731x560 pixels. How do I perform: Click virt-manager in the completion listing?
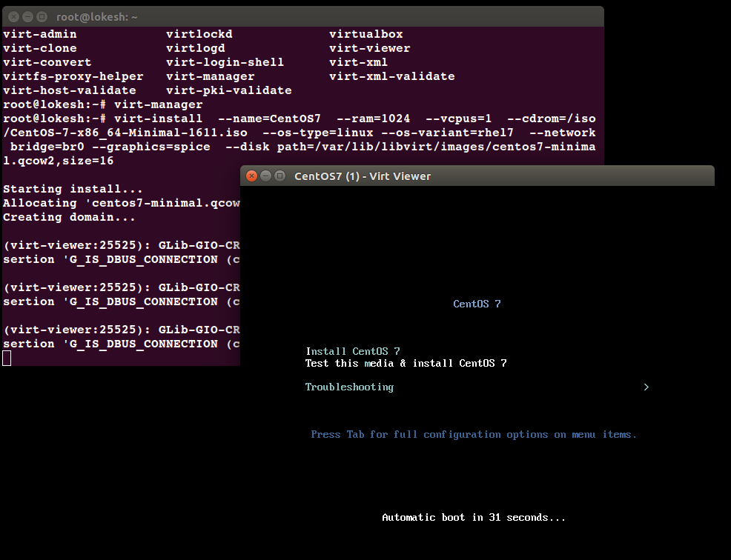coord(211,76)
